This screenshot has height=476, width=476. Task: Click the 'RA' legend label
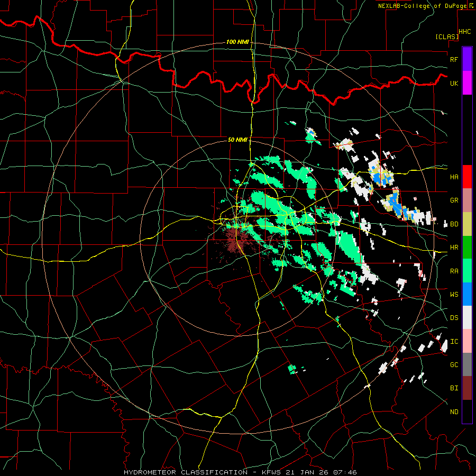point(454,271)
